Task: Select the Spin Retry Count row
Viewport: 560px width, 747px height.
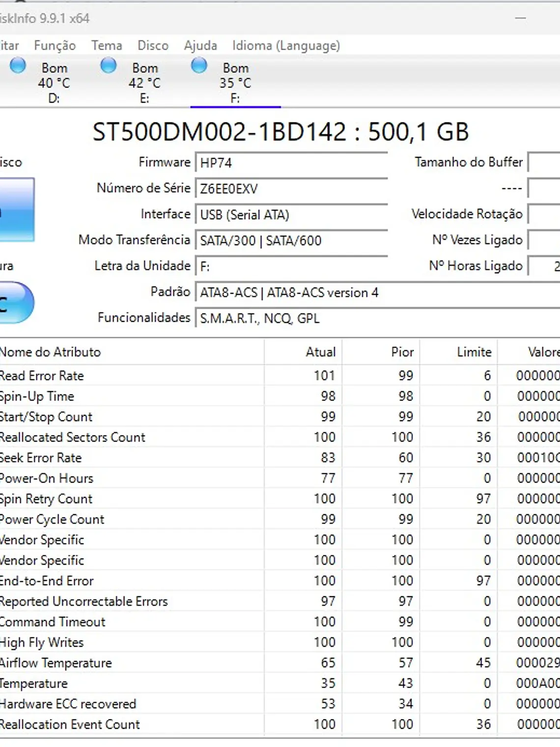Action: [280, 499]
